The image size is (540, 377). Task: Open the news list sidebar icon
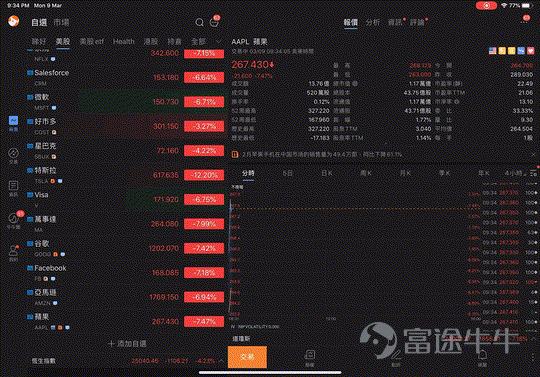[x=13, y=188]
